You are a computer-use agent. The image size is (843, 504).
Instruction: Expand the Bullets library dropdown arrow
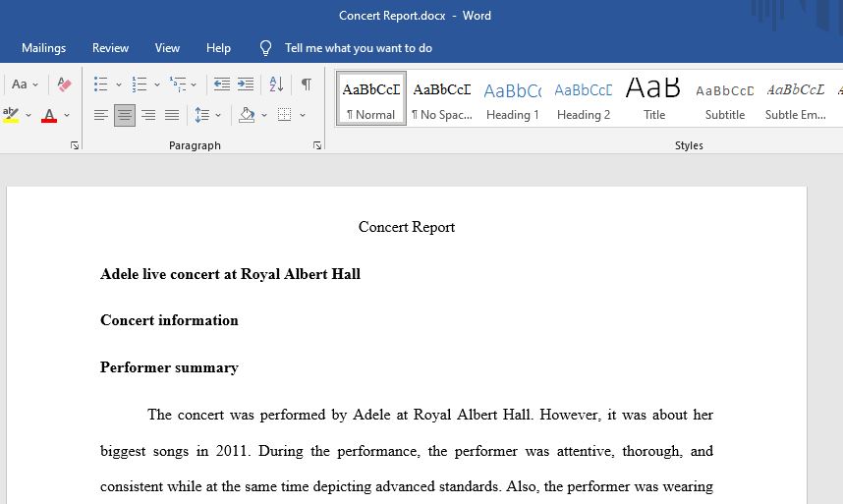pyautogui.click(x=118, y=84)
